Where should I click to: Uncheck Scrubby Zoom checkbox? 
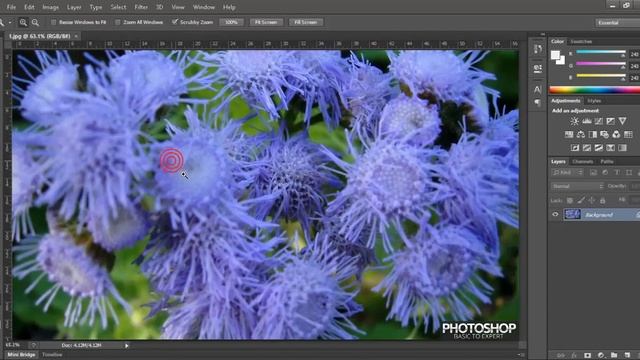point(175,22)
